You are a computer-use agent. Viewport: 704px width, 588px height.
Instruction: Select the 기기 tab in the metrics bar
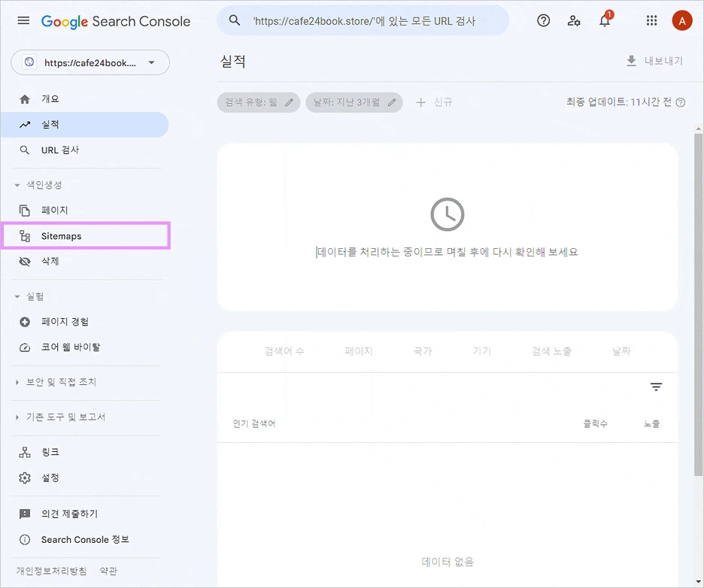[481, 350]
